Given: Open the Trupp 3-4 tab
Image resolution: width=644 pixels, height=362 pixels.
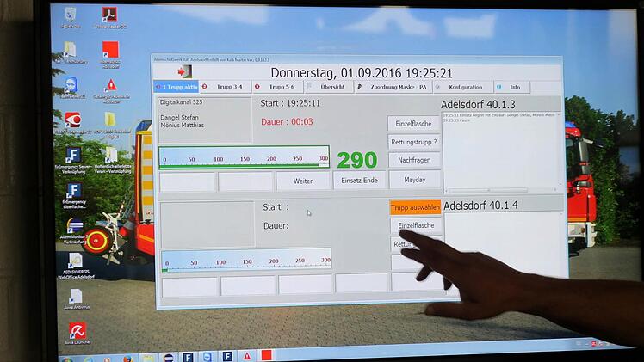Looking at the screenshot, I should [x=225, y=87].
